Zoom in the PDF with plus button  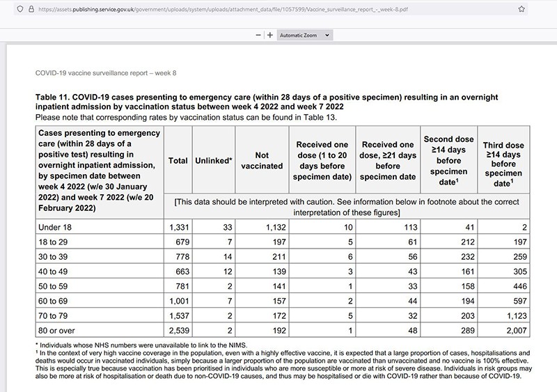(269, 34)
